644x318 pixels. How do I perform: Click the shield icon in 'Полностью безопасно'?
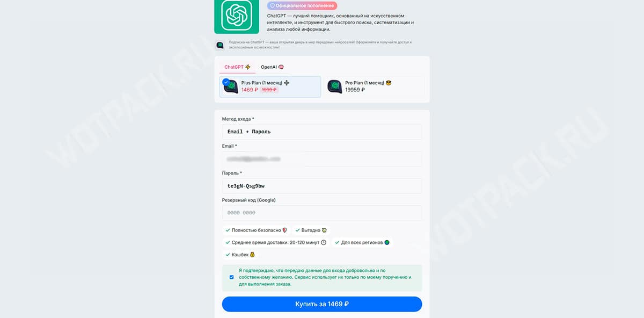pyautogui.click(x=284, y=230)
